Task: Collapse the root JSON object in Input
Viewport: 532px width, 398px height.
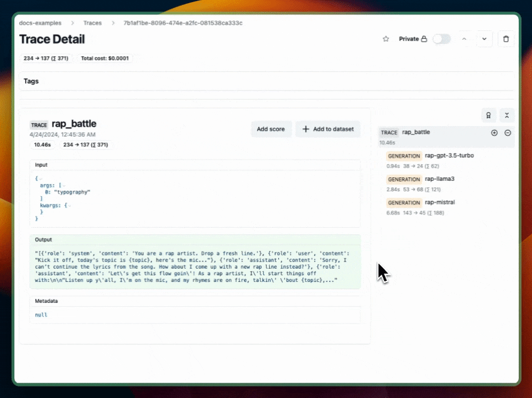Action: 40,179
